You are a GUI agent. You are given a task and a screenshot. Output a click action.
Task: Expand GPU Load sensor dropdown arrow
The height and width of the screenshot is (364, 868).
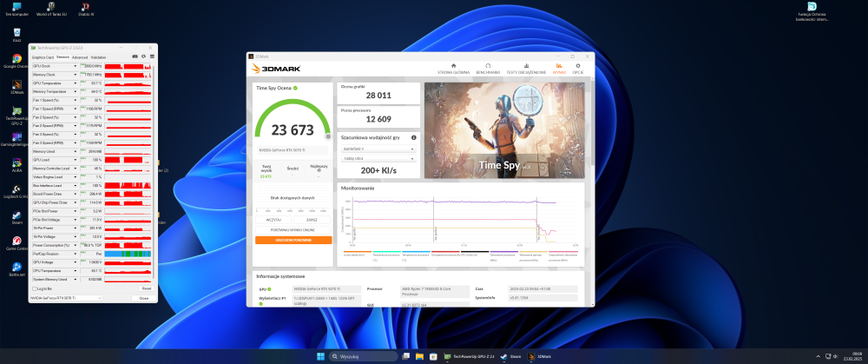76,160
